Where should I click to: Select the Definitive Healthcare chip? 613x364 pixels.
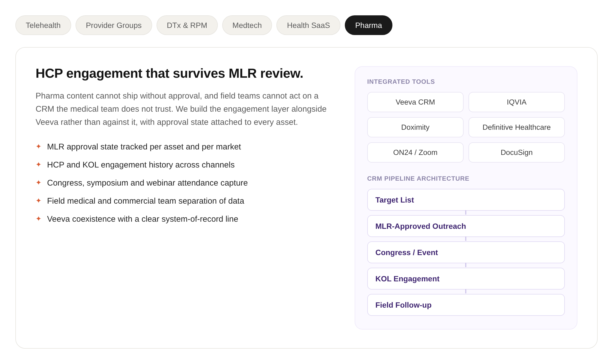pos(517,127)
